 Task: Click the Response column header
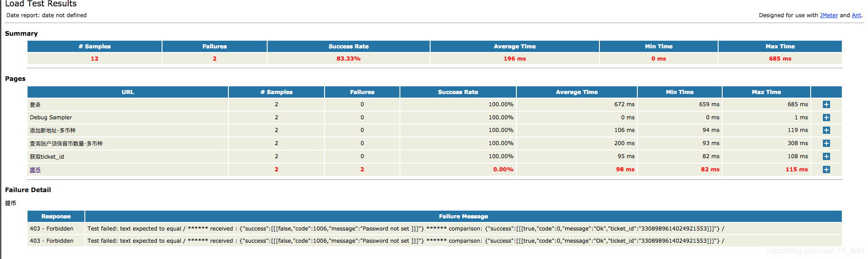pos(56,217)
